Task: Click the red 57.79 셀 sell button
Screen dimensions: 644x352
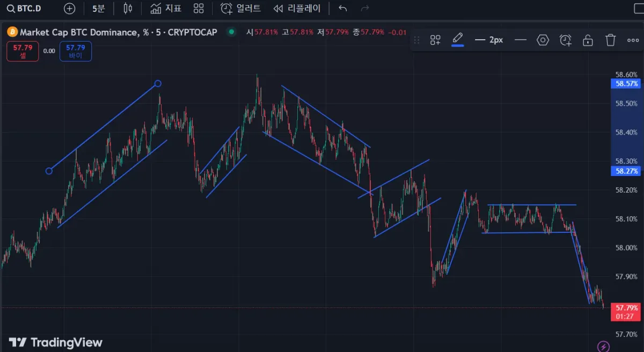Action: [23, 52]
